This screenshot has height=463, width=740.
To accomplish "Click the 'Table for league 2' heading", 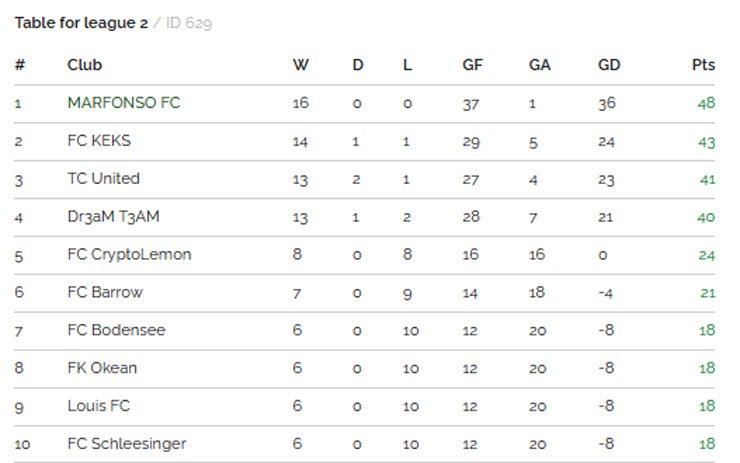I will 81,23.
